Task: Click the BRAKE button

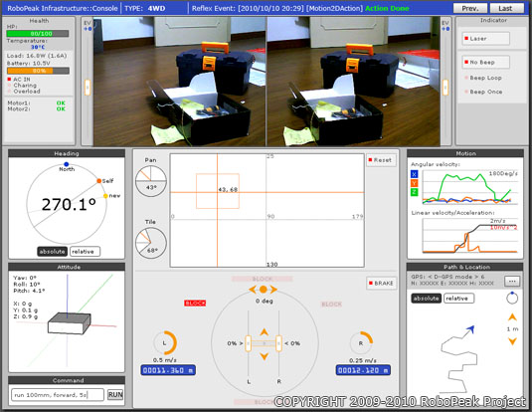Action: pyautogui.click(x=382, y=283)
